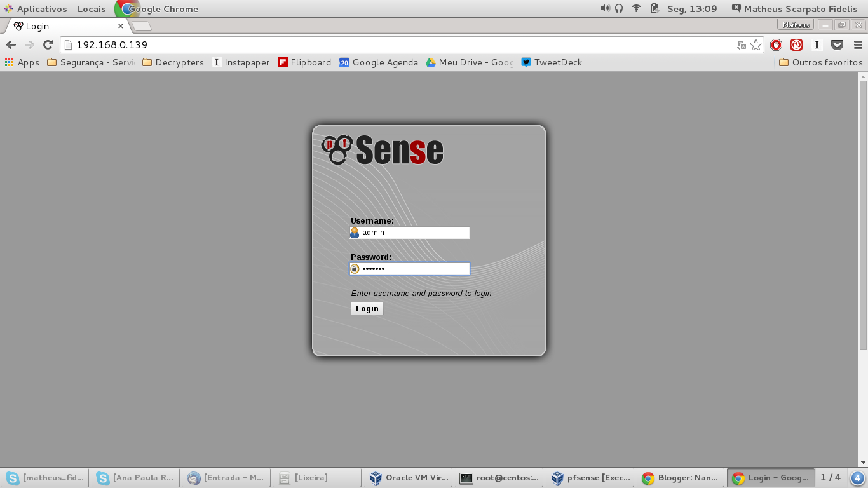Click the vertical page scrollbar

coord(863,215)
